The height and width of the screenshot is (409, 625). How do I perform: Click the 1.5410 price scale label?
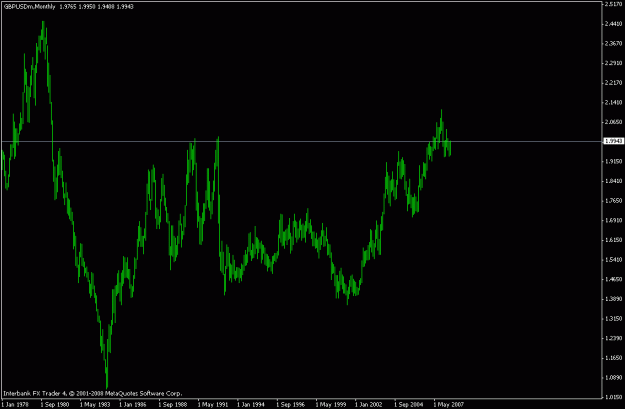(613, 260)
